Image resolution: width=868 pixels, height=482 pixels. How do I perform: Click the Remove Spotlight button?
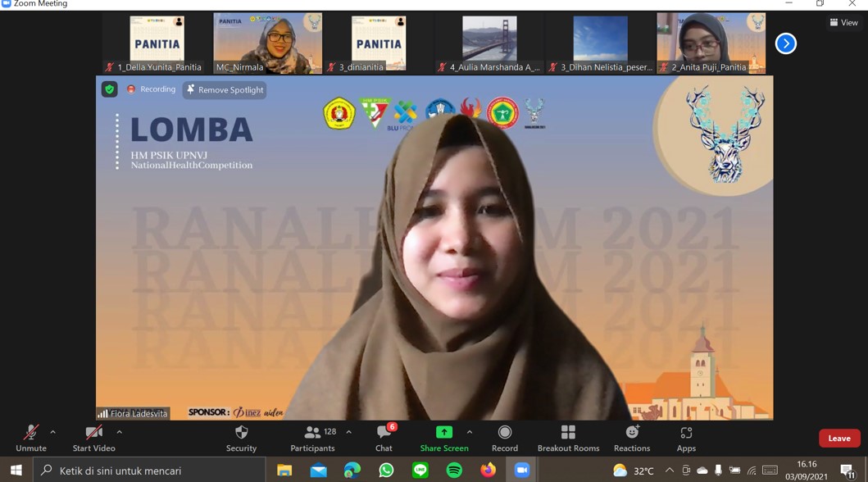pos(225,90)
